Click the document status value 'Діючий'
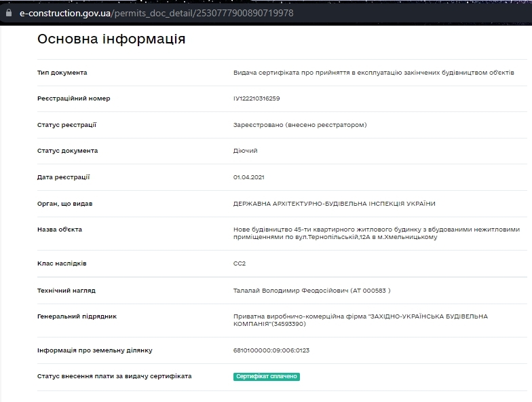The image size is (532, 402). (x=246, y=151)
